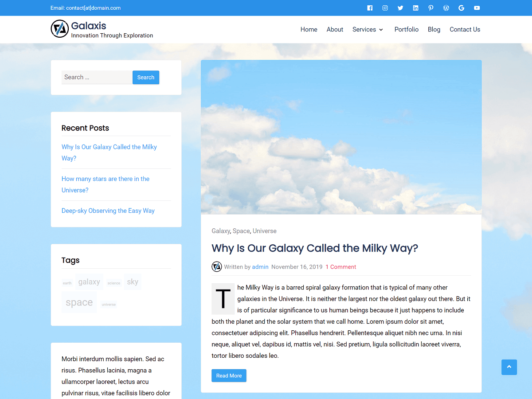Open the LinkedIn social icon

415,8
